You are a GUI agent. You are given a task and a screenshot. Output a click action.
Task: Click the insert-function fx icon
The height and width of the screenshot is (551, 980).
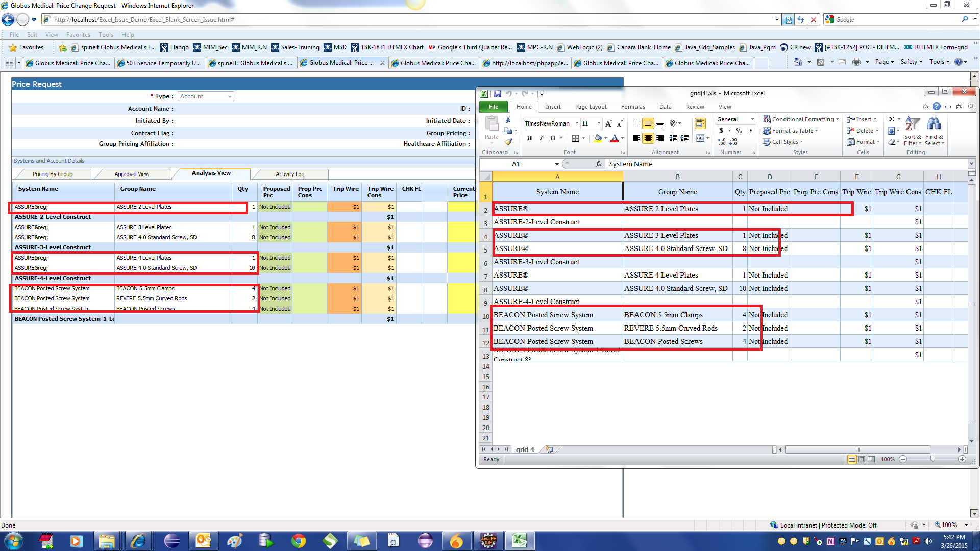click(599, 164)
